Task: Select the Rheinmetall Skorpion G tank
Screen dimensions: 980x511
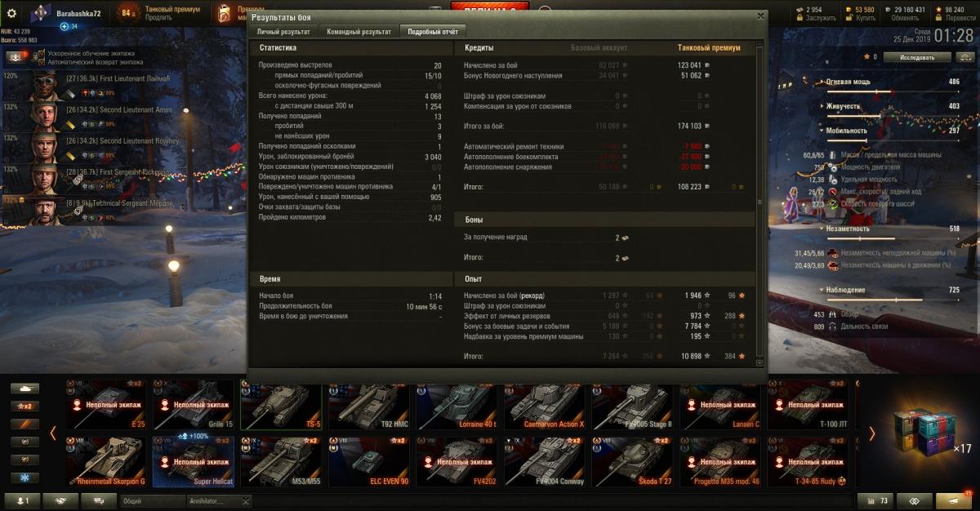Action: pyautogui.click(x=108, y=461)
